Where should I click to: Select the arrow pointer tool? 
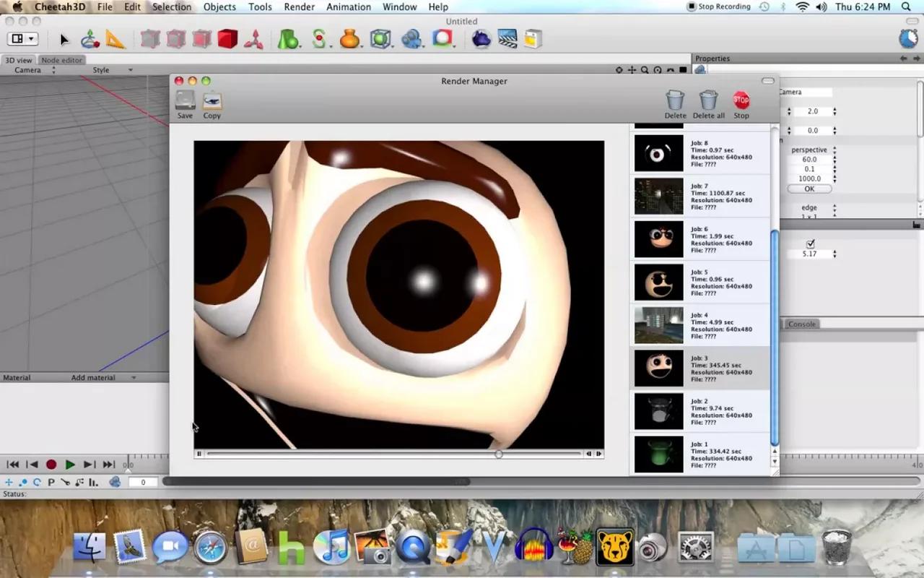tap(64, 40)
